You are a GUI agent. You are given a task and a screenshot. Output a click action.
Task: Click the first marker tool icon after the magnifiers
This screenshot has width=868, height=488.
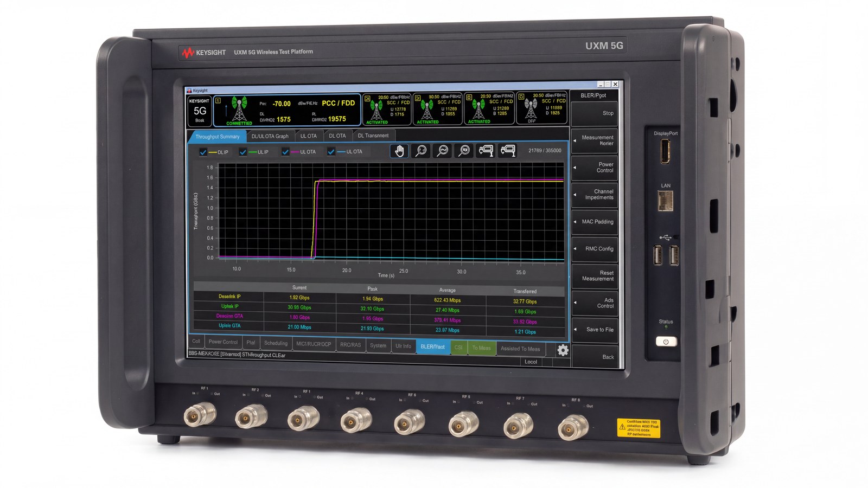(486, 150)
